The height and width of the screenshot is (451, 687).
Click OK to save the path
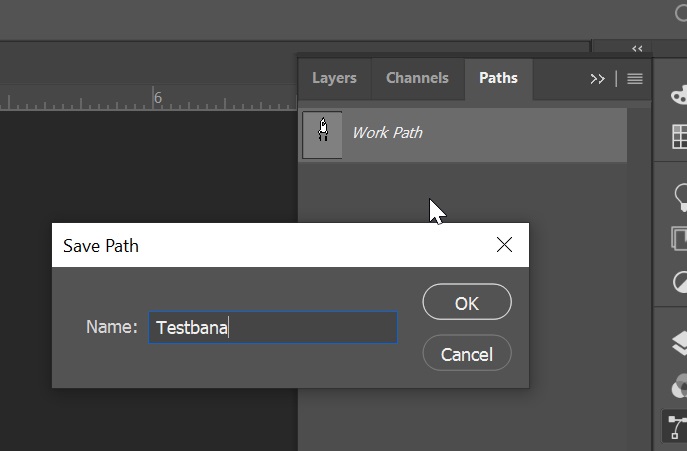[467, 303]
